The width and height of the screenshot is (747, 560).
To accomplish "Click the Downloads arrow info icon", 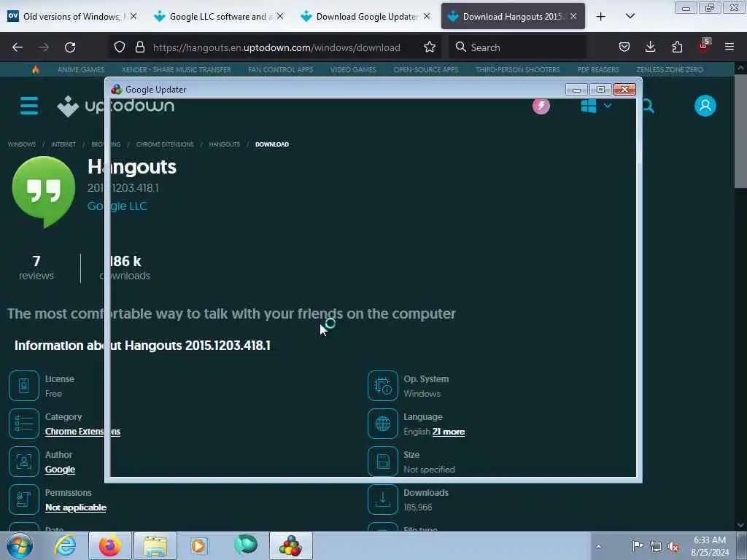I will pos(382,499).
